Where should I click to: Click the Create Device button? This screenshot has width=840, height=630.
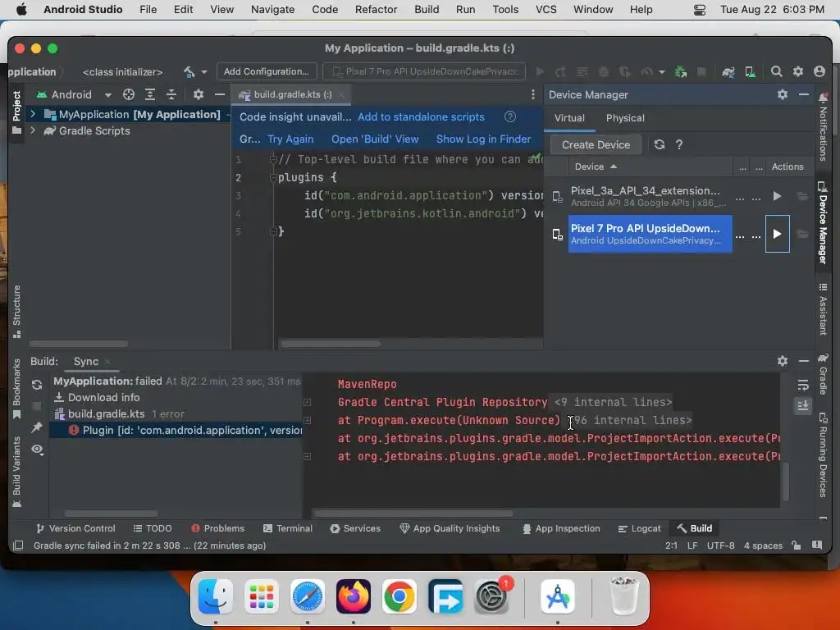coord(596,144)
